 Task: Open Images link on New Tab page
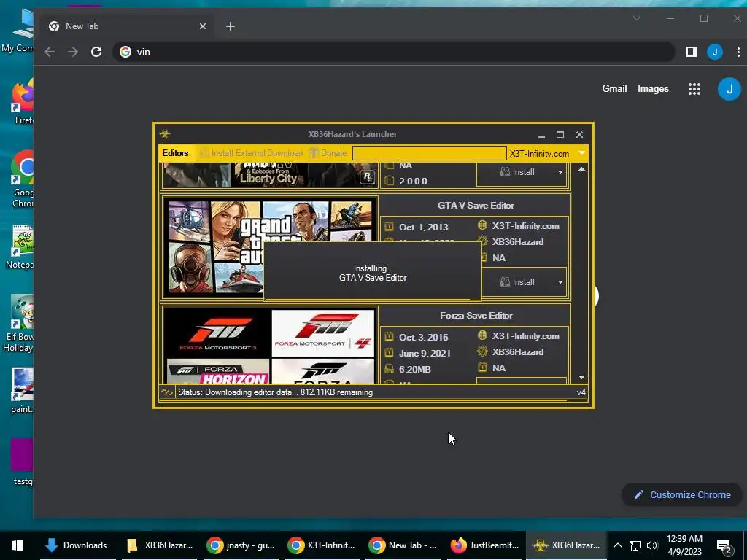tap(653, 88)
